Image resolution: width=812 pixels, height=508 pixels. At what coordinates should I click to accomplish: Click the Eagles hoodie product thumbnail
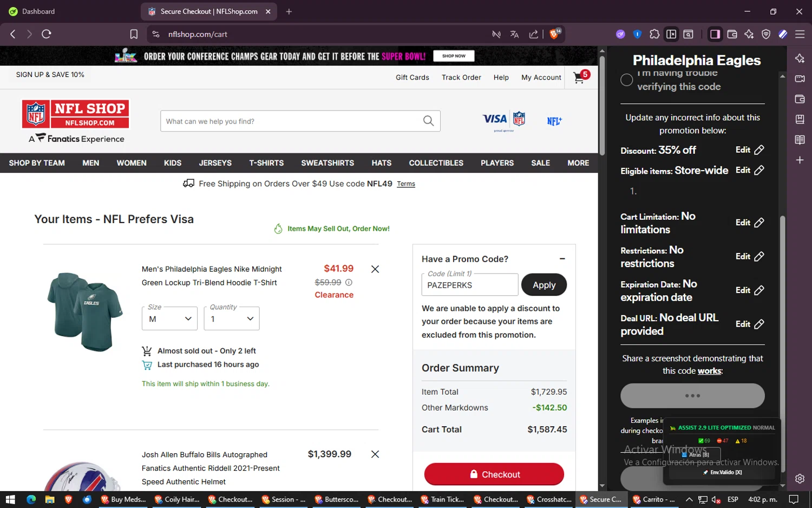click(x=84, y=312)
